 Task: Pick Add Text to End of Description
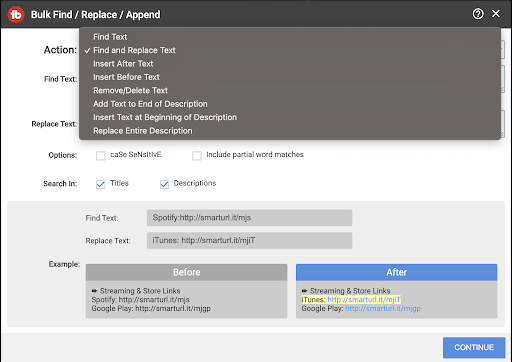tap(150, 104)
